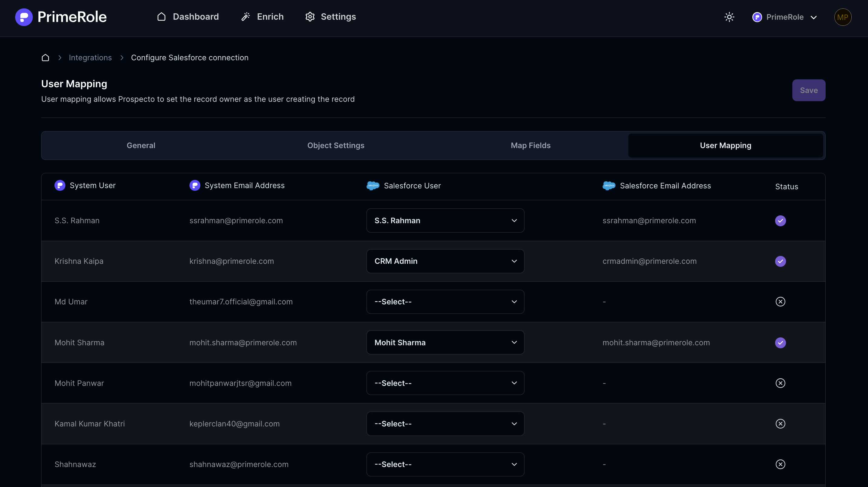Switch to the Map Fields tab

pos(530,146)
